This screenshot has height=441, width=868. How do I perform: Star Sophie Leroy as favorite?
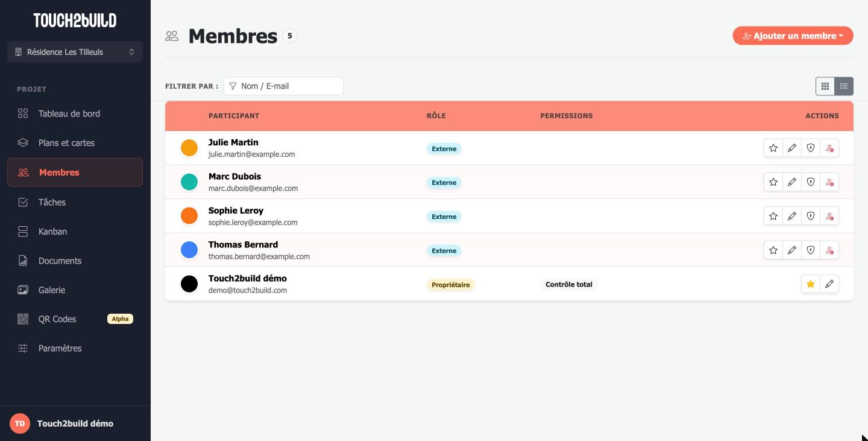(773, 216)
